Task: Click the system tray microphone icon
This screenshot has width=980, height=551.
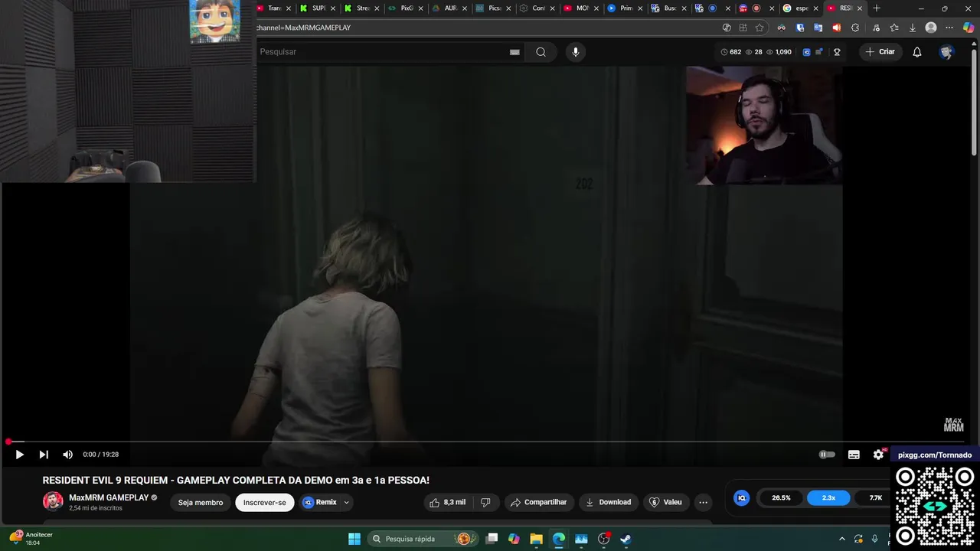Action: [874, 539]
